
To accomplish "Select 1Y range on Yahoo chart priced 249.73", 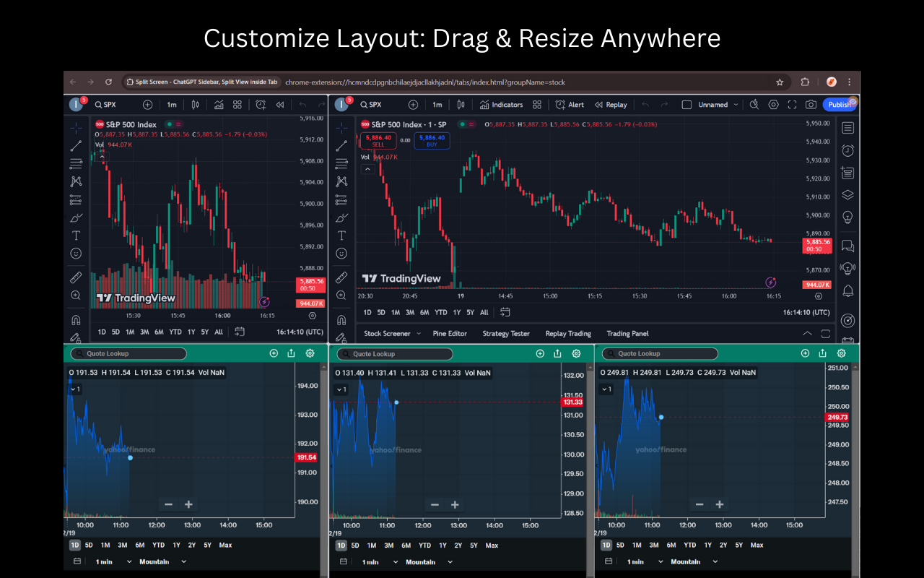I will point(707,545).
